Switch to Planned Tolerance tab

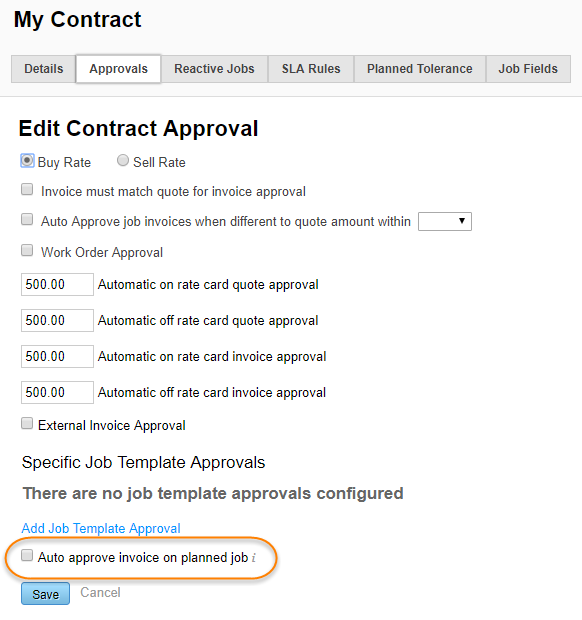point(419,69)
